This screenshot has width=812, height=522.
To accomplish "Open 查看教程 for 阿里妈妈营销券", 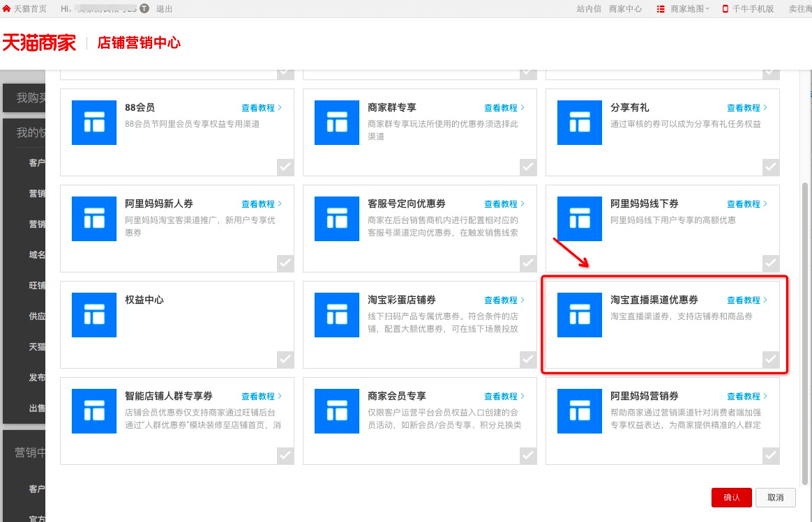I will click(747, 397).
